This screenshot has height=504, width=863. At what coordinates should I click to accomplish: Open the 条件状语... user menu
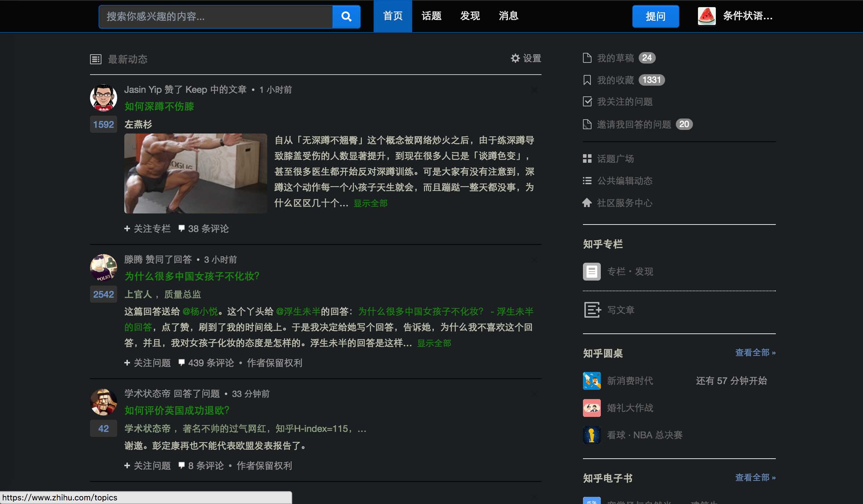tap(748, 16)
